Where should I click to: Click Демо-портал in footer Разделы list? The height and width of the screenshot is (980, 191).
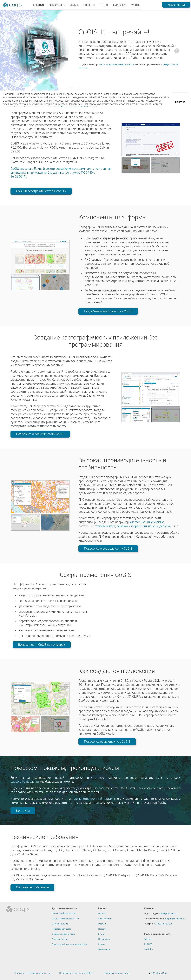click(105, 949)
